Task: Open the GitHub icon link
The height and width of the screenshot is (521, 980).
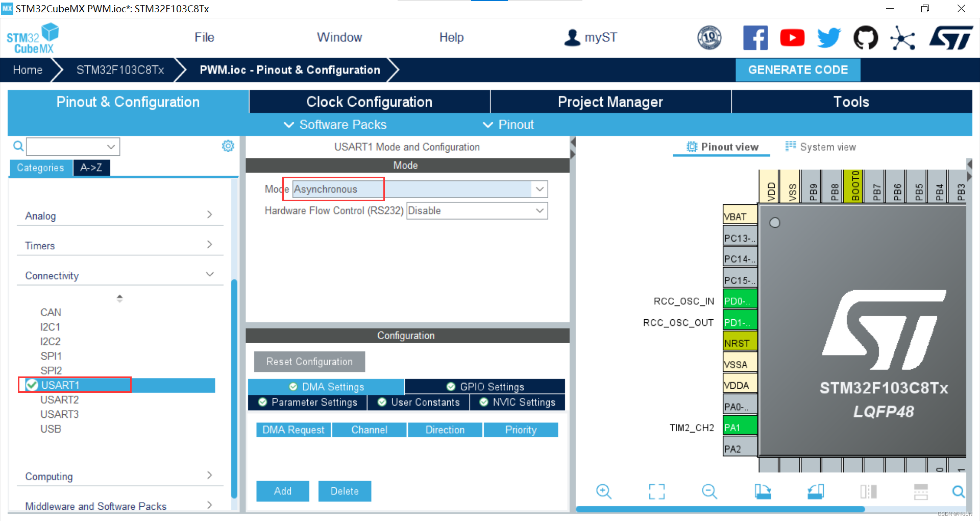Action: (866, 38)
